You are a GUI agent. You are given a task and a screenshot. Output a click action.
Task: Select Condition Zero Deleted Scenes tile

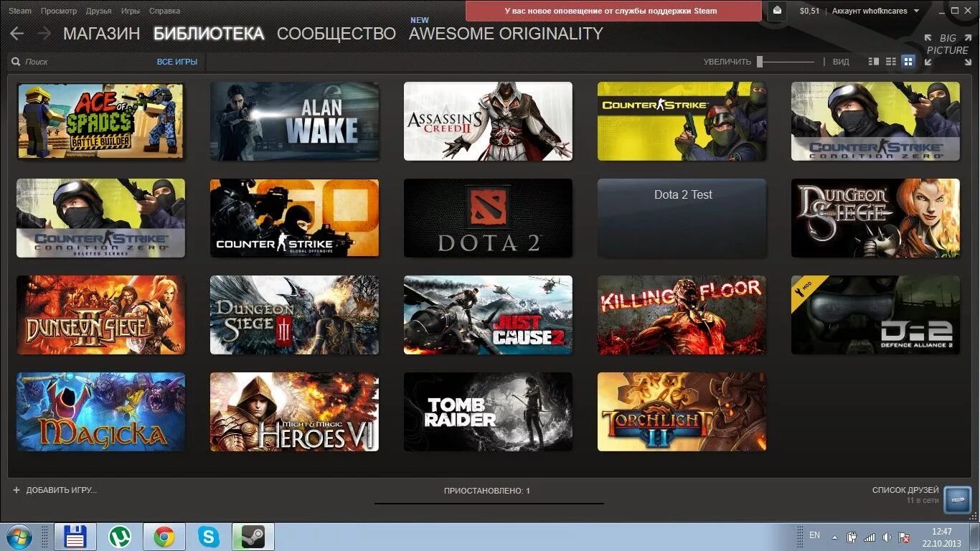tap(100, 218)
